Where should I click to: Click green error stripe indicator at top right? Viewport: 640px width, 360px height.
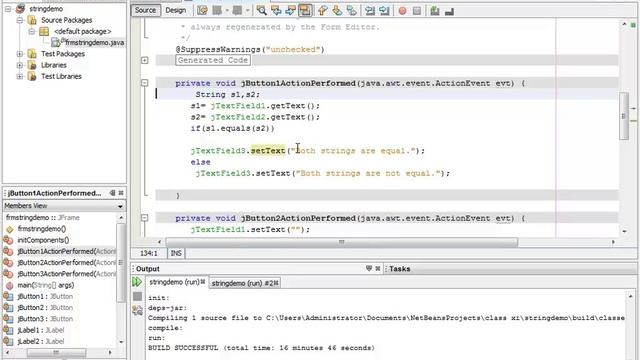pos(633,25)
